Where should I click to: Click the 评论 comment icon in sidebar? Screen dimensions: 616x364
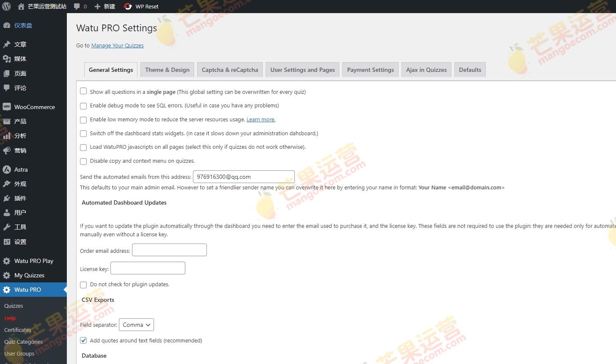7,88
